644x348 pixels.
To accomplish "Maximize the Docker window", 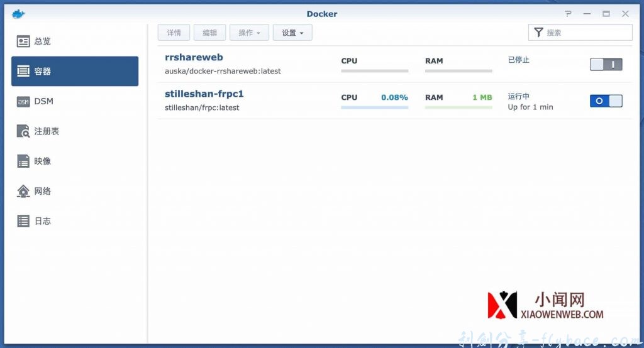I will pyautogui.click(x=606, y=14).
